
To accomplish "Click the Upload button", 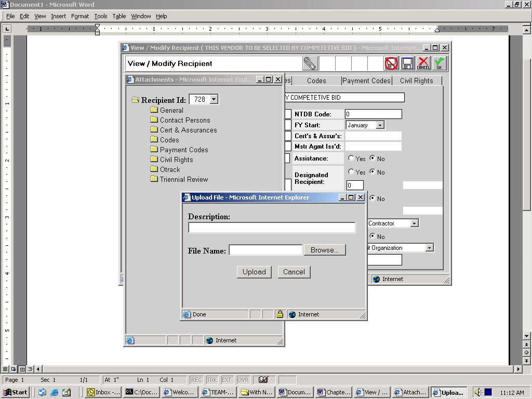I will point(254,272).
